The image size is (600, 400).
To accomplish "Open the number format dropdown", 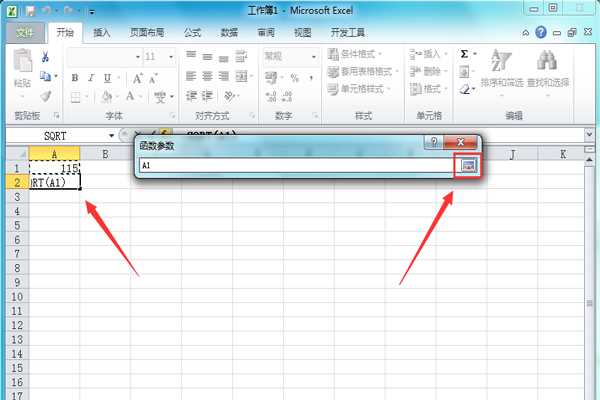I will coord(314,57).
